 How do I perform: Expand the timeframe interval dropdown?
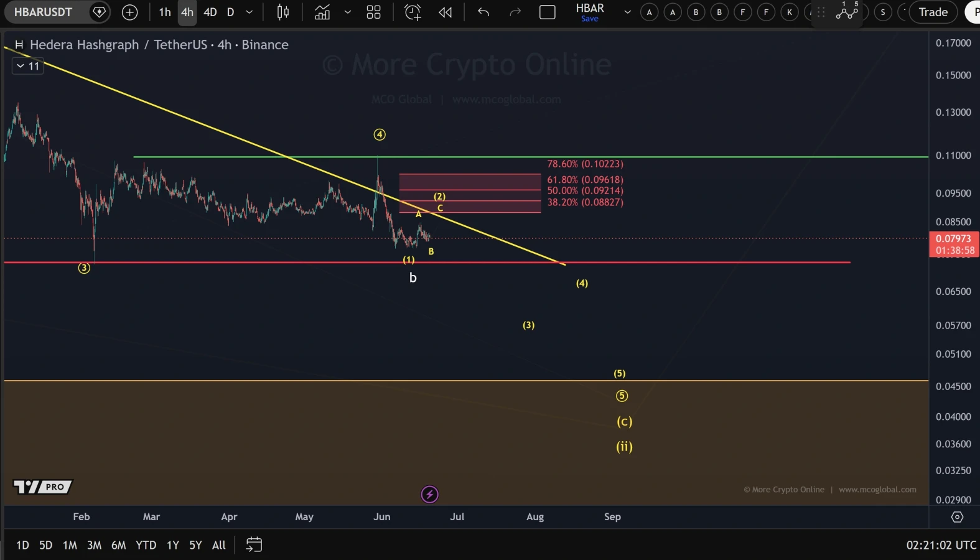coord(250,12)
